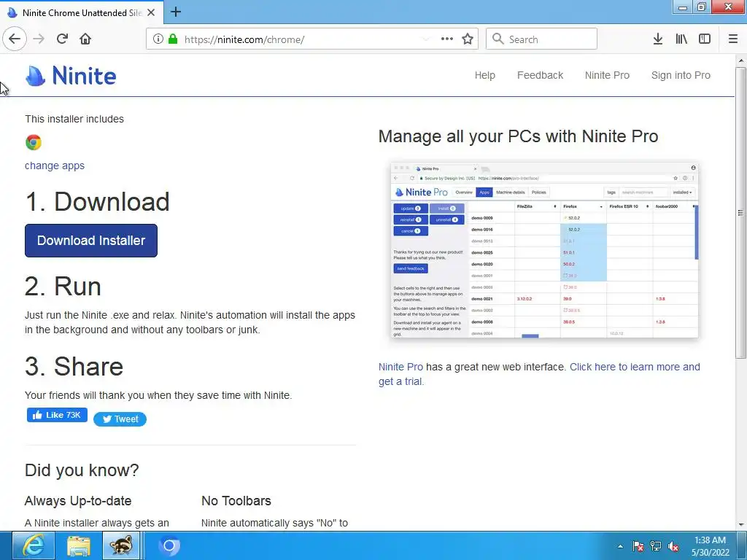Show site information icon in address bar

coord(158,39)
